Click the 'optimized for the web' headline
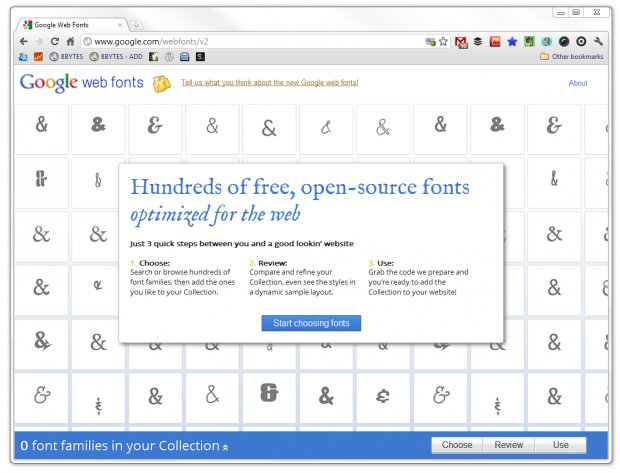Viewport: 620px width, 473px height. pyautogui.click(x=215, y=215)
